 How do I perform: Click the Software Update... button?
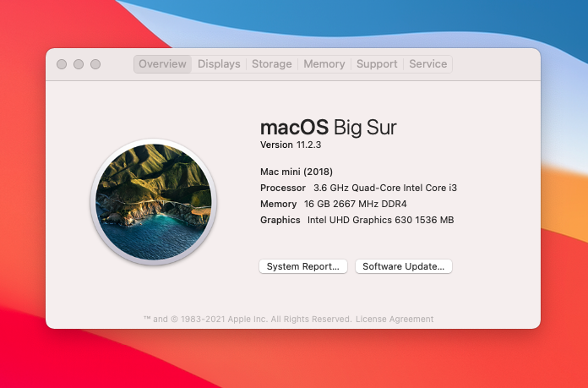point(404,266)
